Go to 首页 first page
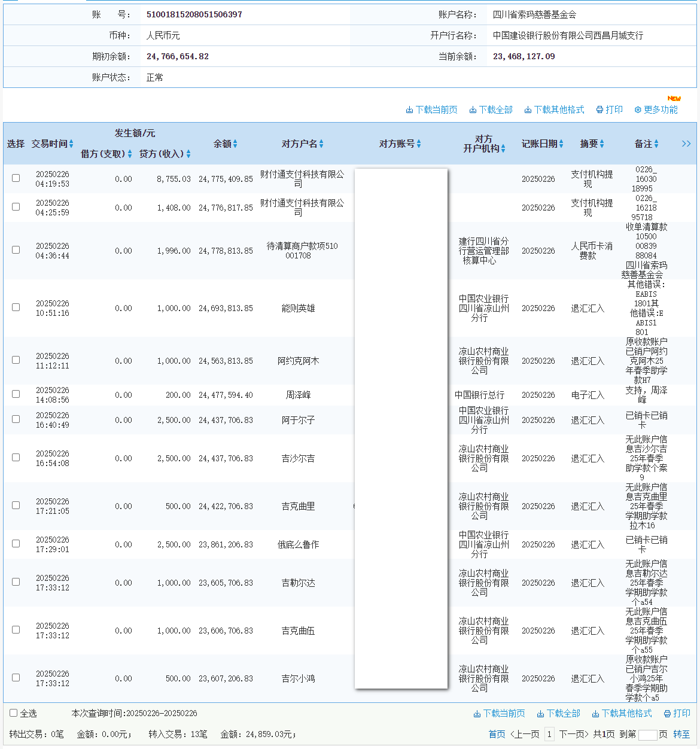This screenshot has width=700, height=749. (x=497, y=734)
